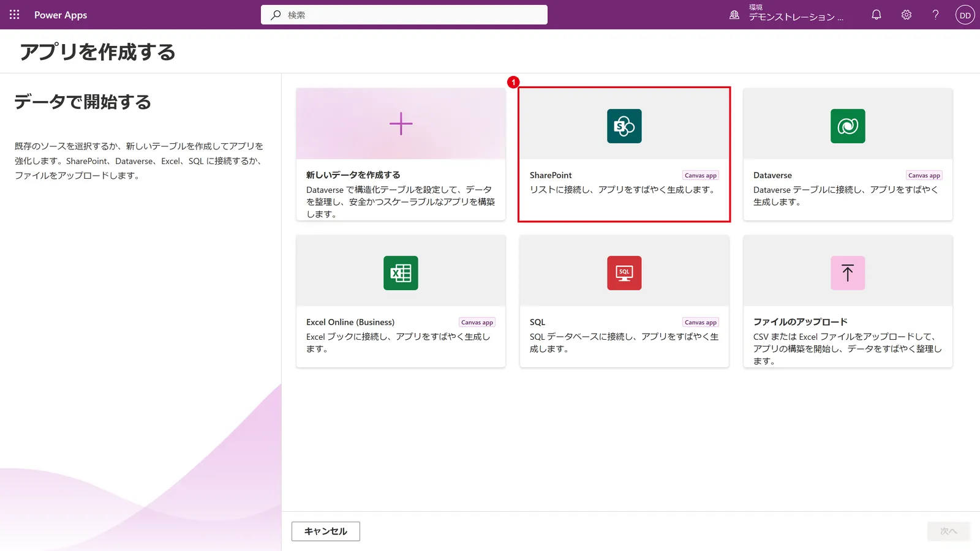Click the アプリを作成する page heading

pos(97,52)
